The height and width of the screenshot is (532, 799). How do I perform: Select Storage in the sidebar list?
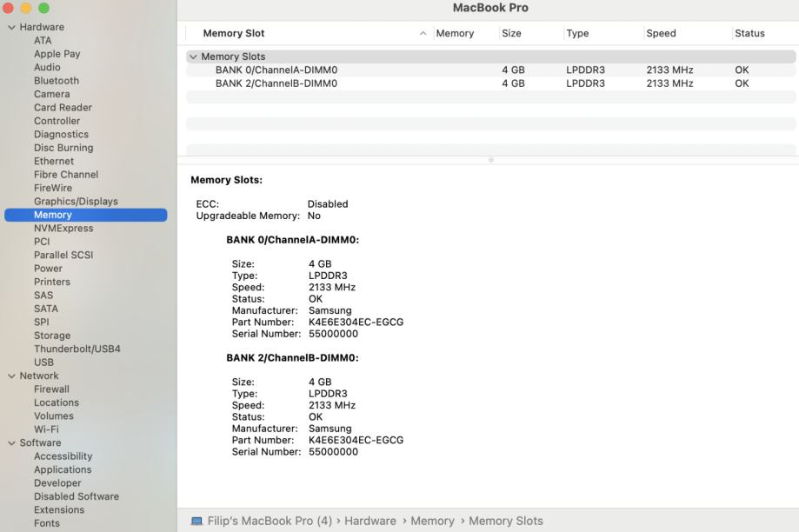[52, 336]
